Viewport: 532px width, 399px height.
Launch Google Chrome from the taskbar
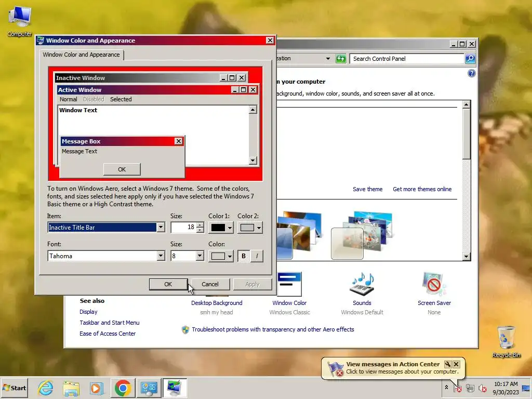(x=123, y=388)
